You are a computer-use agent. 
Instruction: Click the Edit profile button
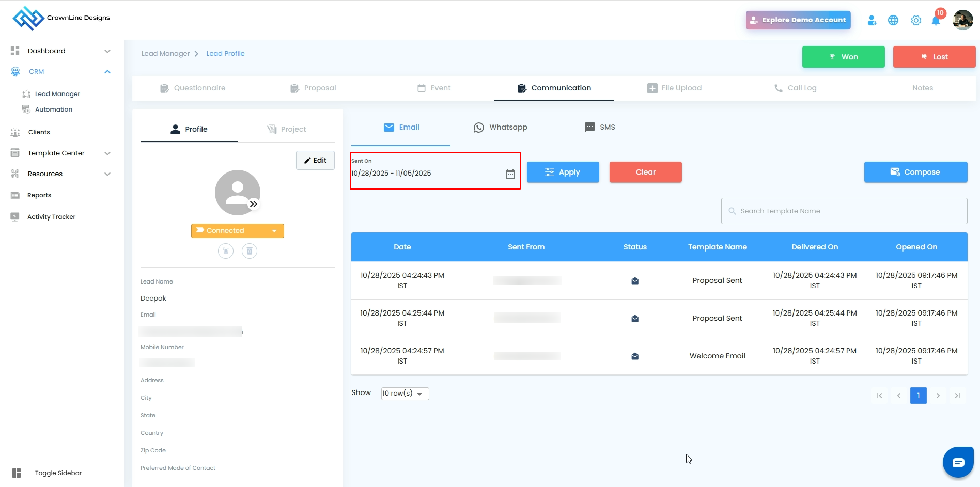(315, 160)
